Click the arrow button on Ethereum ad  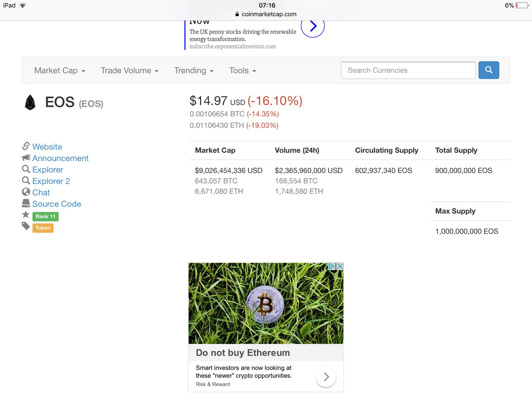click(326, 377)
